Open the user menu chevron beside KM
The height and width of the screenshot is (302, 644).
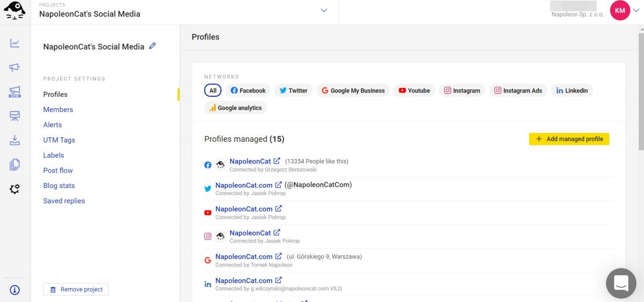(636, 10)
